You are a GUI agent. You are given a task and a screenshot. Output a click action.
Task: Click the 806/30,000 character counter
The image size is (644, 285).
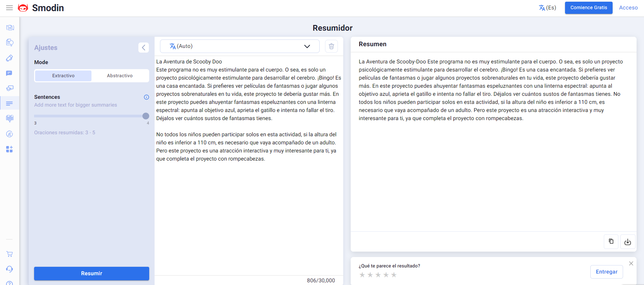pos(321,281)
